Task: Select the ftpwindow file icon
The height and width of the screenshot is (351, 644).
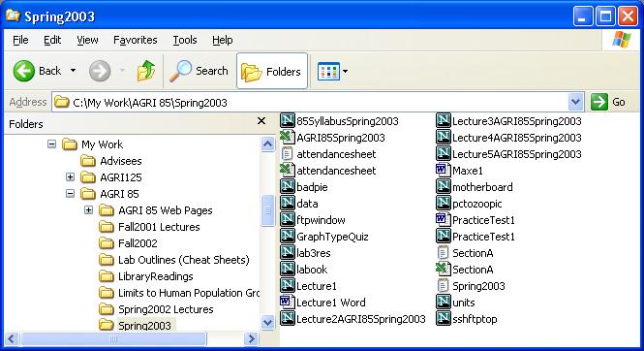Action: [288, 219]
